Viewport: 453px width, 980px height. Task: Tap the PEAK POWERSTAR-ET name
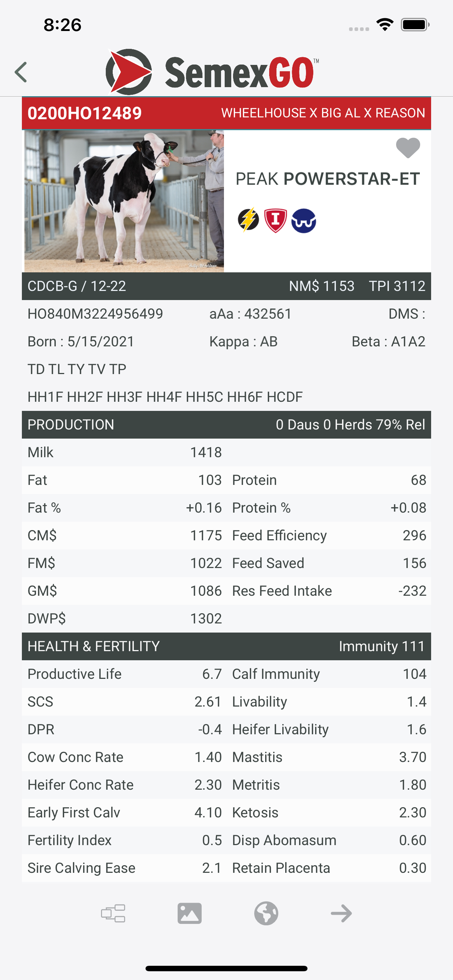(328, 179)
